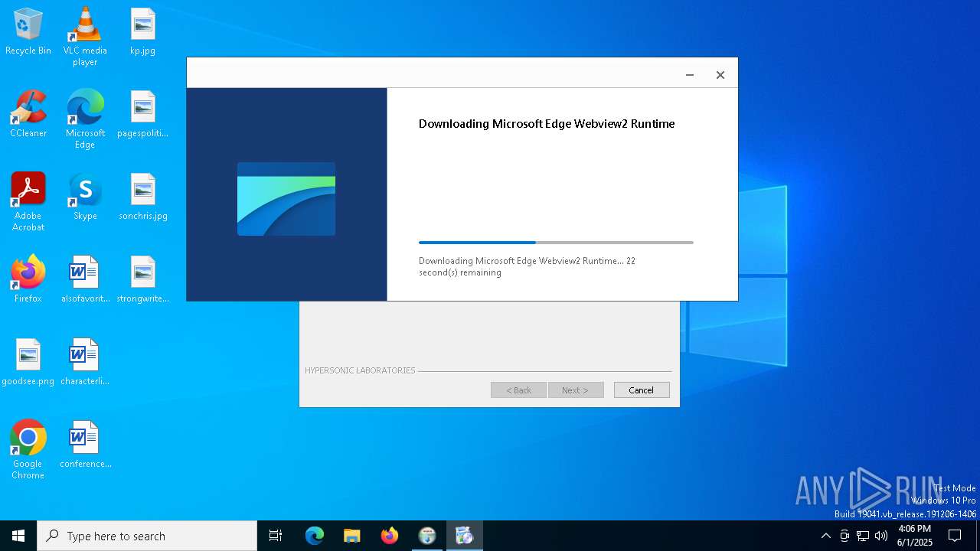Open the safely remove hardware tray icon
The width and height of the screenshot is (980, 551).
(844, 536)
